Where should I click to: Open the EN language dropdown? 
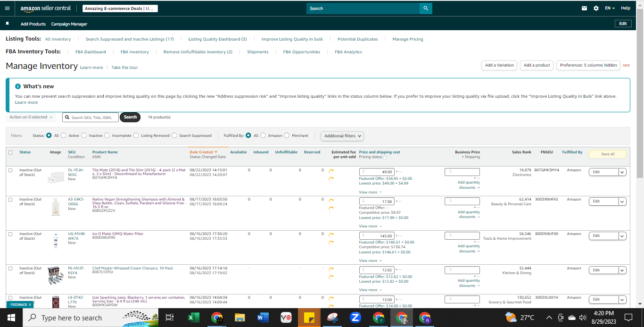click(x=610, y=8)
